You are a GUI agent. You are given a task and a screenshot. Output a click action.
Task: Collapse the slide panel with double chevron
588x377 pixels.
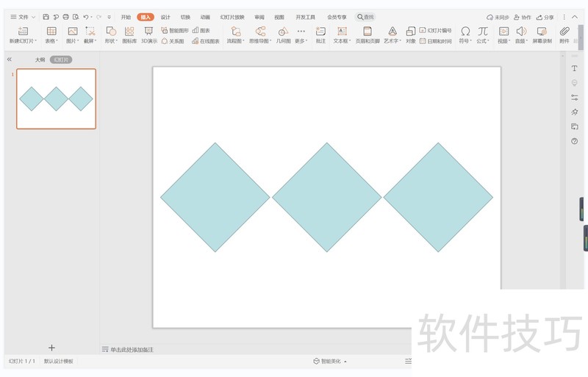tap(10, 60)
